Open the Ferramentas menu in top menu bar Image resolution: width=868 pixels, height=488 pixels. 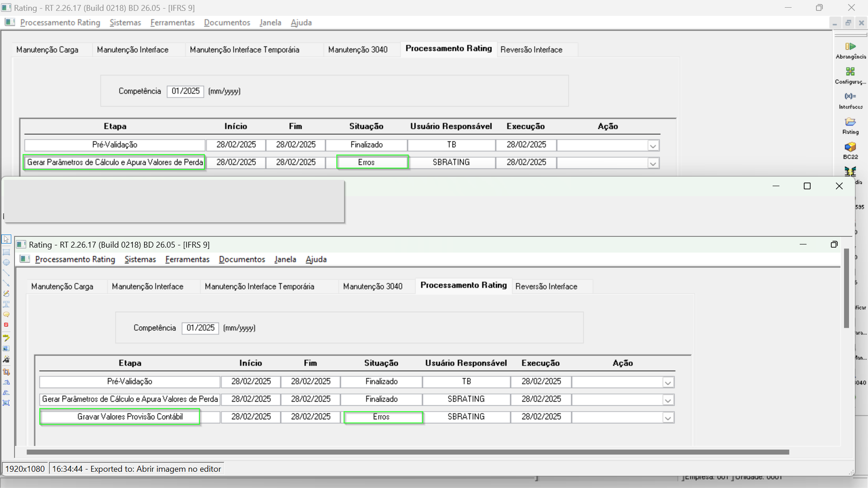[x=172, y=23]
